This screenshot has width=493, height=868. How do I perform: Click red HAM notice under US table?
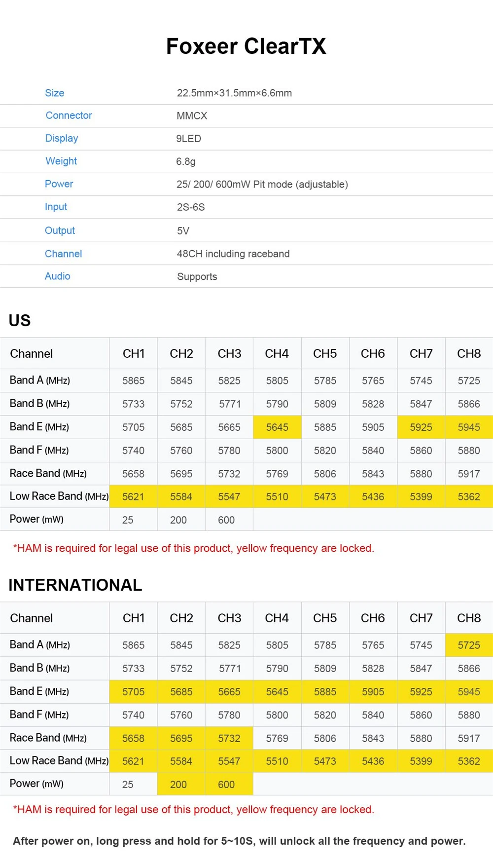[194, 548]
